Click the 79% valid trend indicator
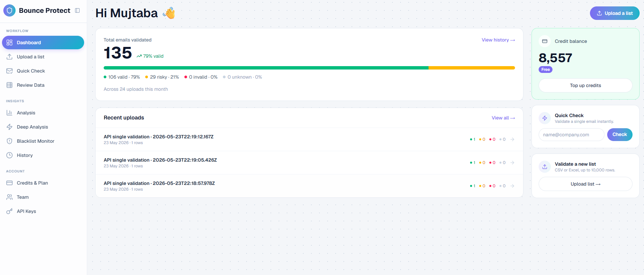The height and width of the screenshot is (275, 644). pos(150,56)
